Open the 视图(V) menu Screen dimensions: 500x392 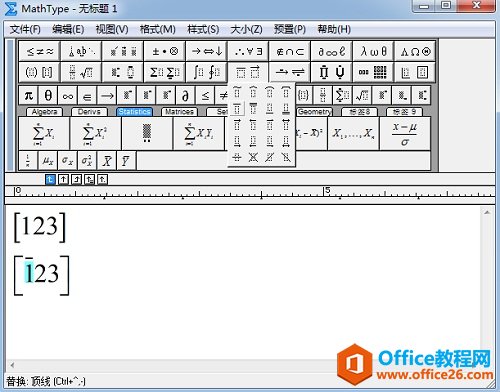[x=112, y=29]
